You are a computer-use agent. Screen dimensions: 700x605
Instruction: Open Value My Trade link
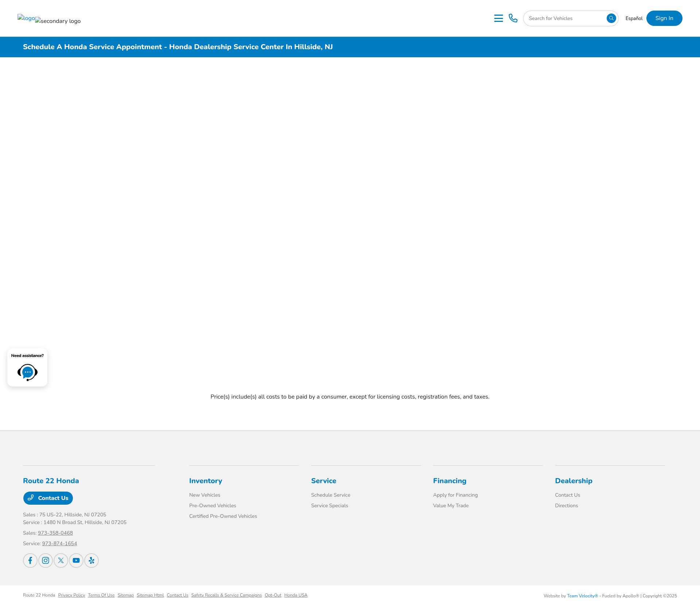coord(451,505)
